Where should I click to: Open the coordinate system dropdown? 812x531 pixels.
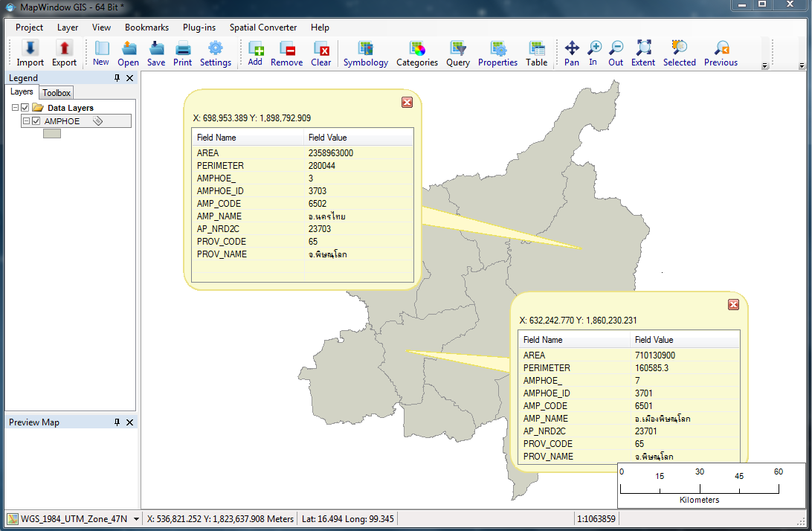coord(137,518)
